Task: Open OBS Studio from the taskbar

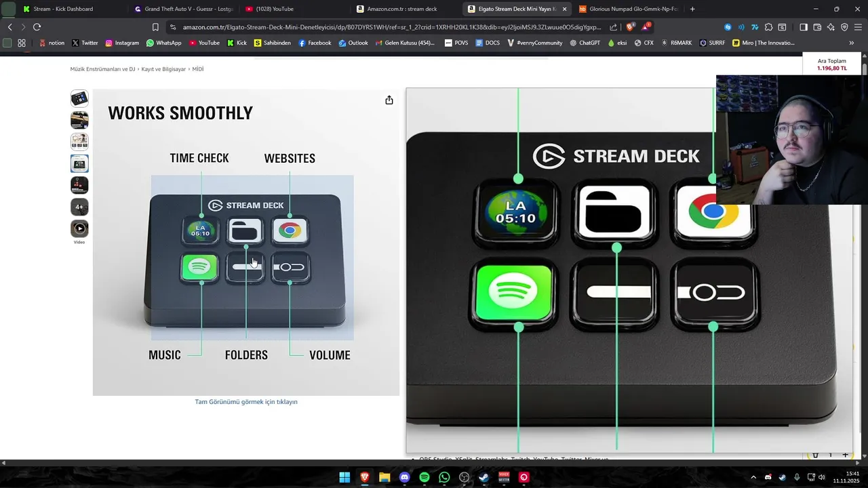Action: [x=464, y=477]
